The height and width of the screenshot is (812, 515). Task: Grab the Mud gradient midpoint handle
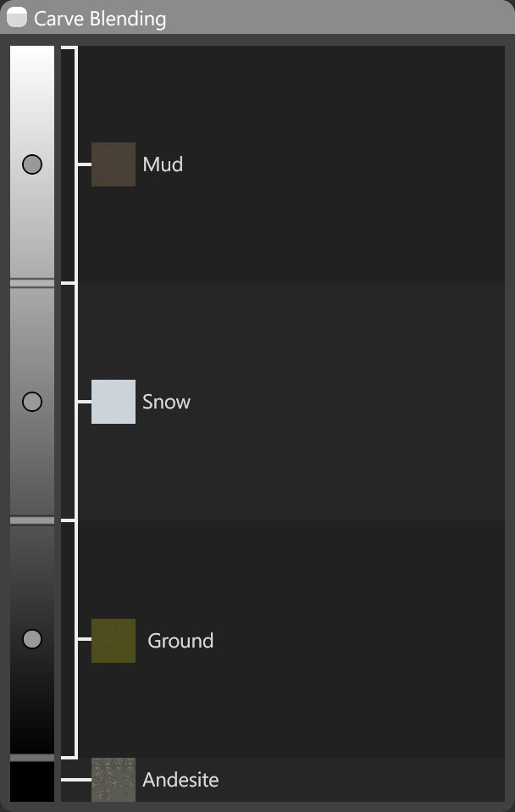[x=32, y=164]
